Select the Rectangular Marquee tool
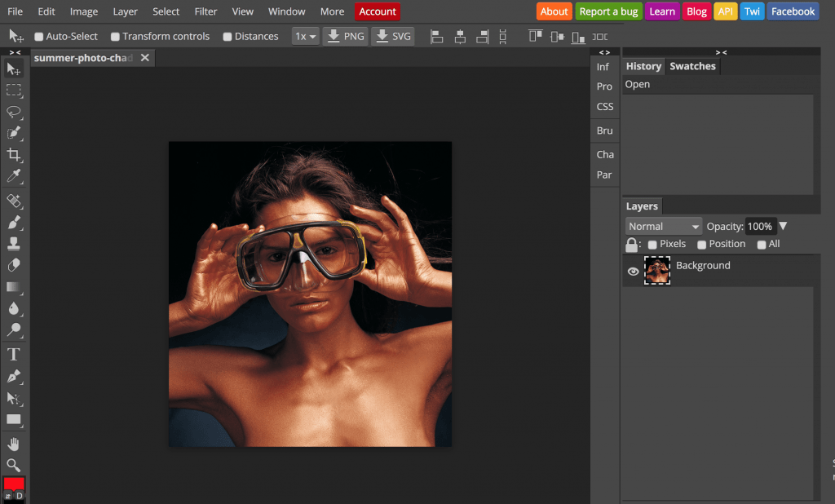 click(14, 91)
